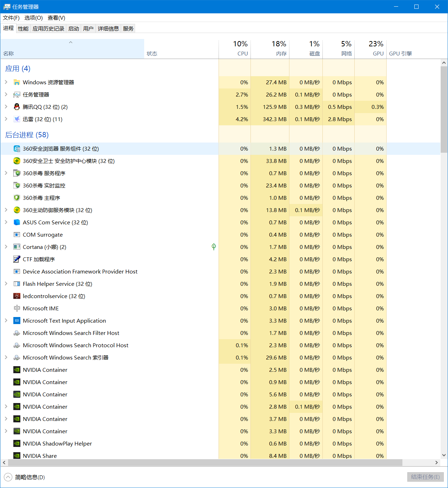The height and width of the screenshot is (488, 448).
Task: Expand the 腾讯QQ (32 位) process group
Action: pos(6,107)
